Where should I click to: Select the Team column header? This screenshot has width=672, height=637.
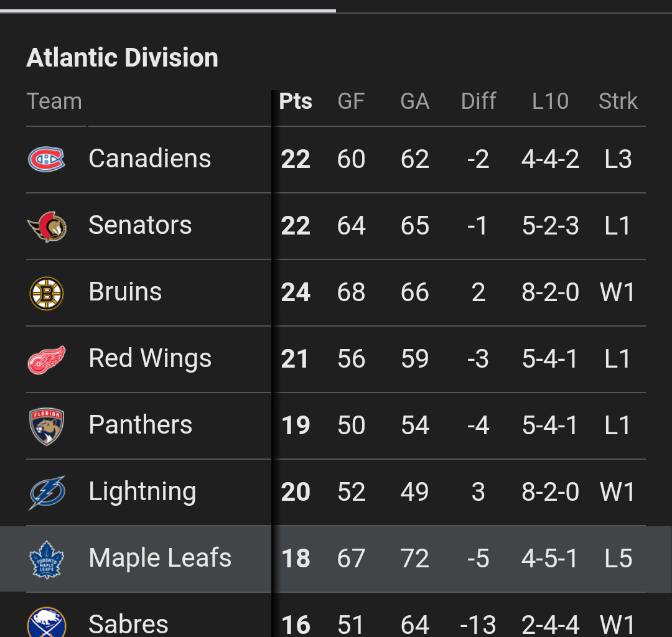click(54, 101)
